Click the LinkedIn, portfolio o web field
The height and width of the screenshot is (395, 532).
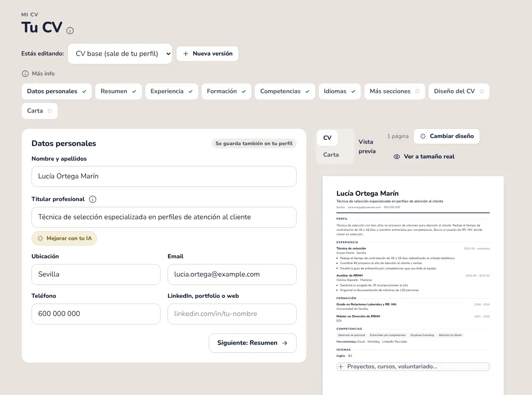[x=232, y=314]
